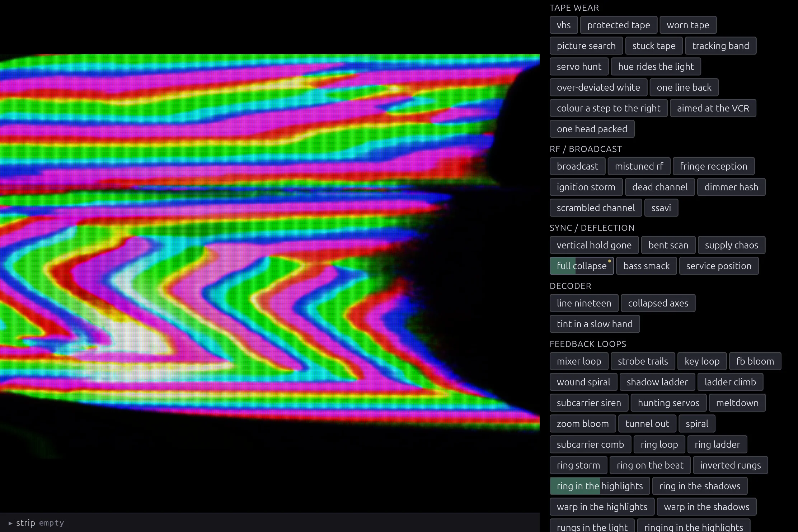Select the collapsed axes preset
This screenshot has width=798, height=532.
coord(658,303)
